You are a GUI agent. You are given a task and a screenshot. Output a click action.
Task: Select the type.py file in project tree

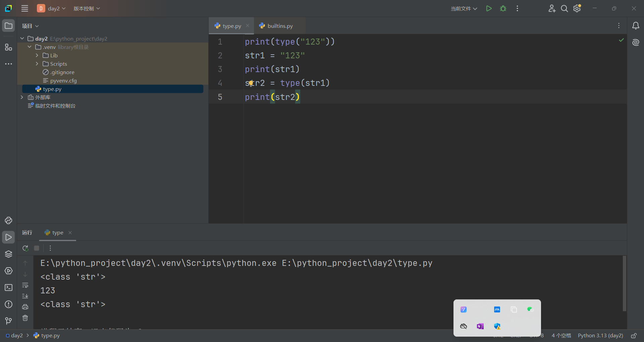coord(52,89)
